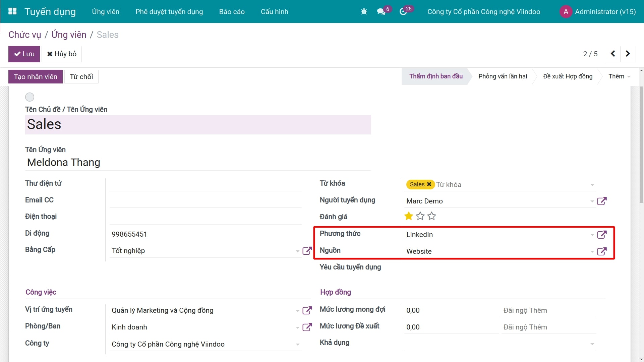644x362 pixels.
Task: Toggle the kanban state circle indicator
Action: 30,97
